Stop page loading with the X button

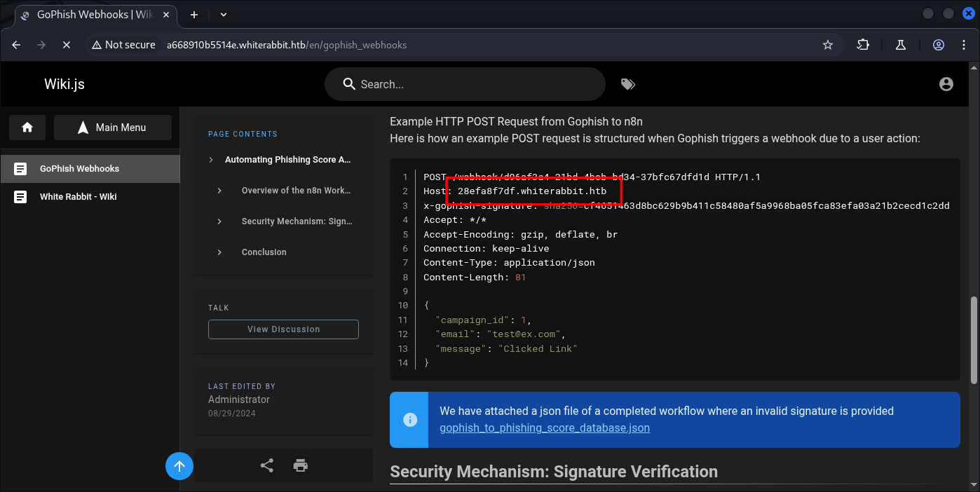point(66,45)
